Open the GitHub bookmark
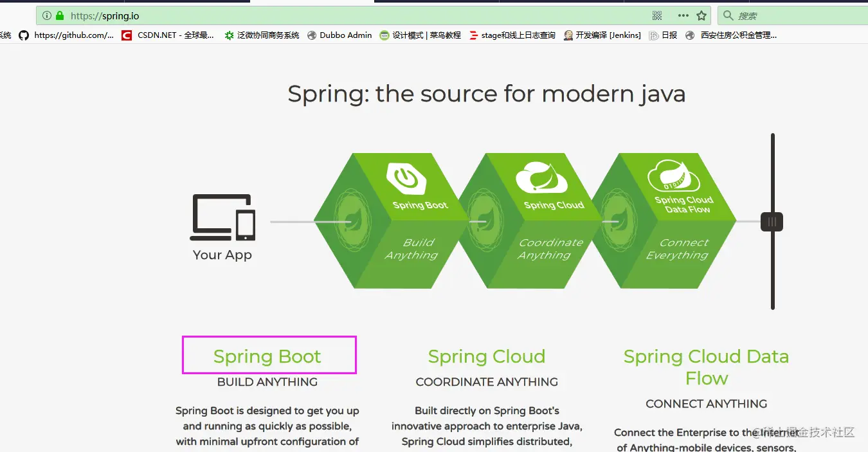This screenshot has height=452, width=868. [66, 35]
